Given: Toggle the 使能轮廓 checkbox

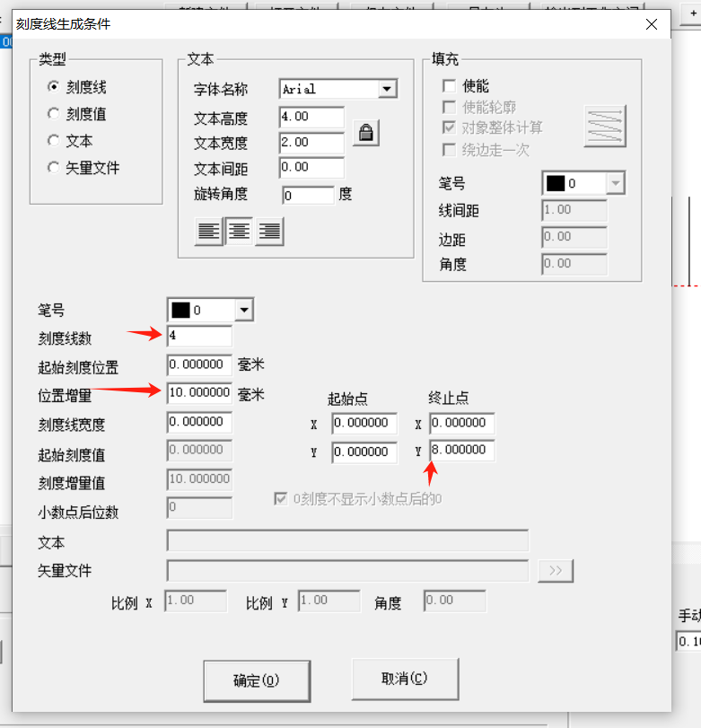Looking at the screenshot, I should [449, 107].
